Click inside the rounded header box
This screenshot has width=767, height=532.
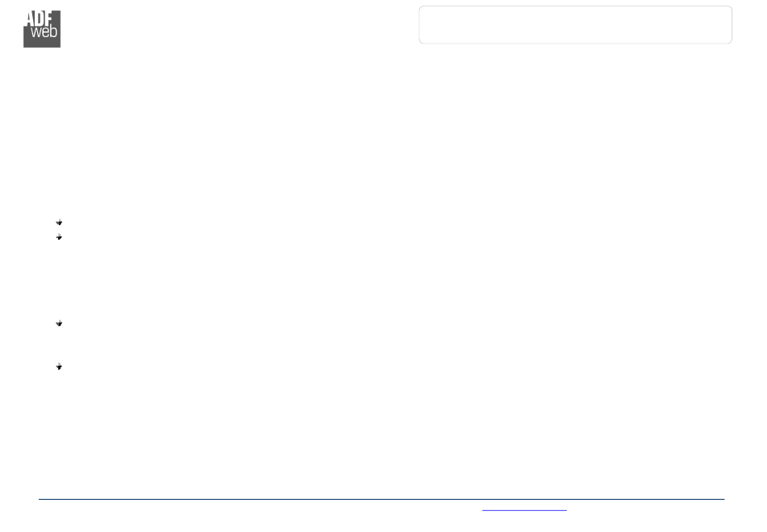[575, 25]
